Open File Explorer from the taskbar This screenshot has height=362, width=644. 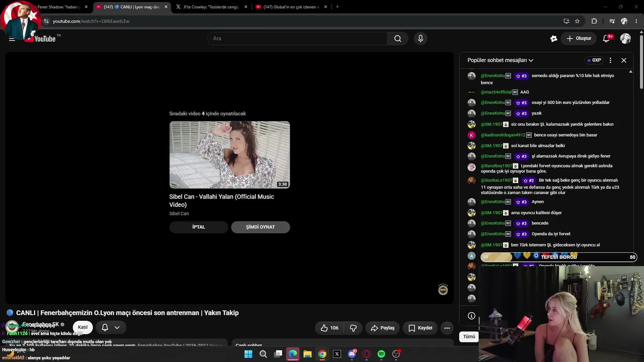[307, 354]
